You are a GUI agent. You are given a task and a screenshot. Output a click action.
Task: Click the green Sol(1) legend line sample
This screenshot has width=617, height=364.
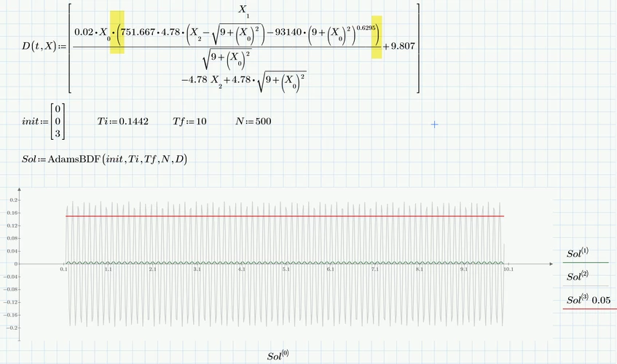[x=586, y=262]
